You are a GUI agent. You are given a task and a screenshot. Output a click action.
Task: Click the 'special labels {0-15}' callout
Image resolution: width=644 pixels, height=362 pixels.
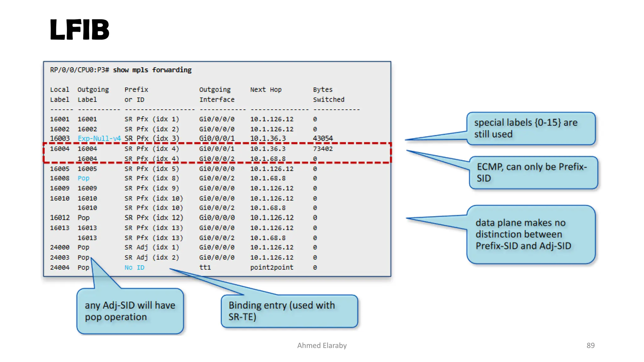pos(531,128)
